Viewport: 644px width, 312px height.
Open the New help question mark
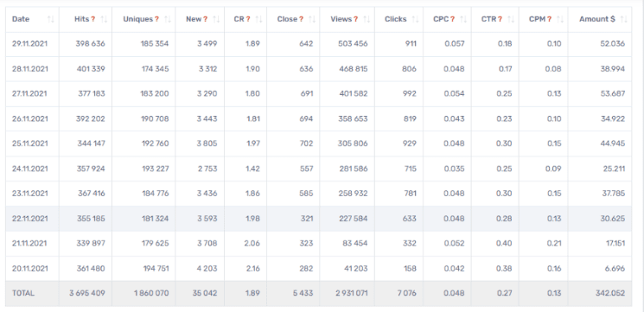pos(206,19)
